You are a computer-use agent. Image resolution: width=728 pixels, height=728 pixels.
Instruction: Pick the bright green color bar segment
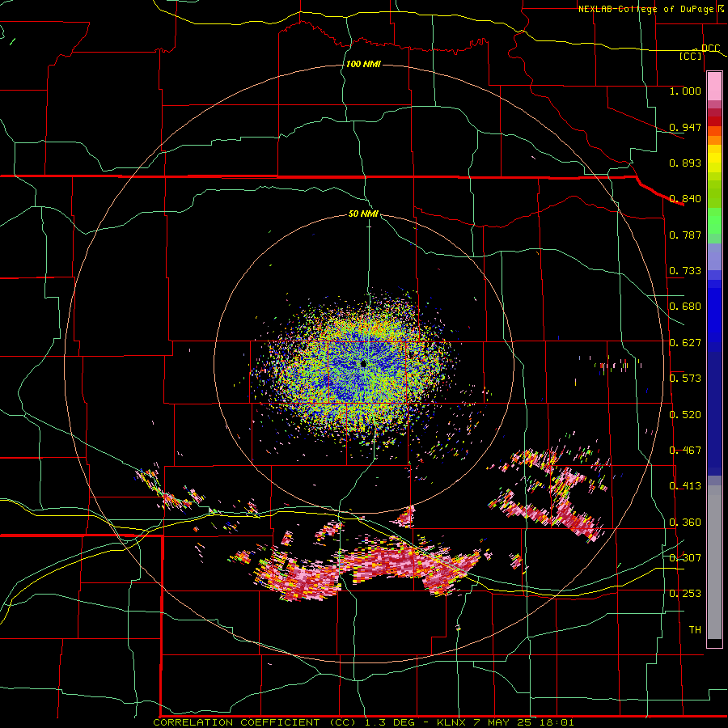(x=714, y=221)
